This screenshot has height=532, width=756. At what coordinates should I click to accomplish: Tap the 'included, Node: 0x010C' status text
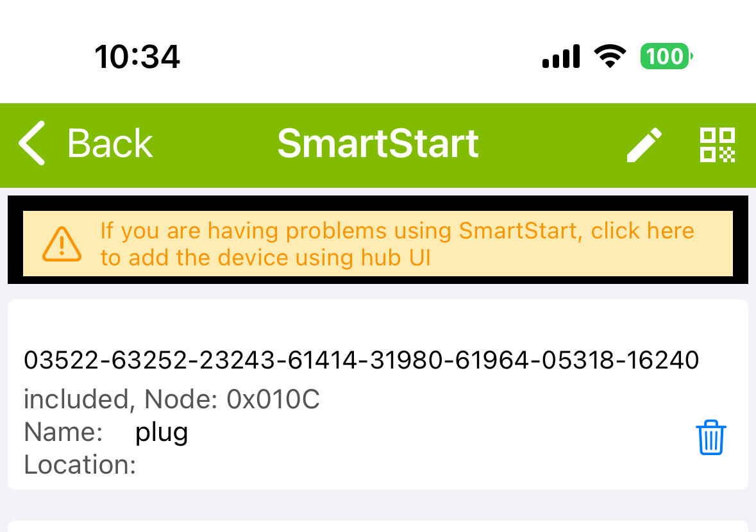172,400
